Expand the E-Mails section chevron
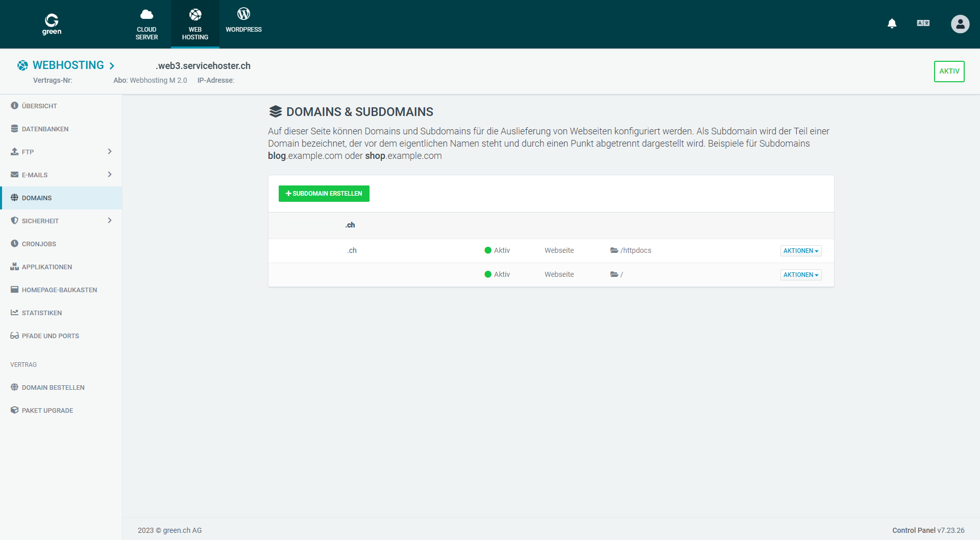Image resolution: width=980 pixels, height=540 pixels. click(109, 174)
